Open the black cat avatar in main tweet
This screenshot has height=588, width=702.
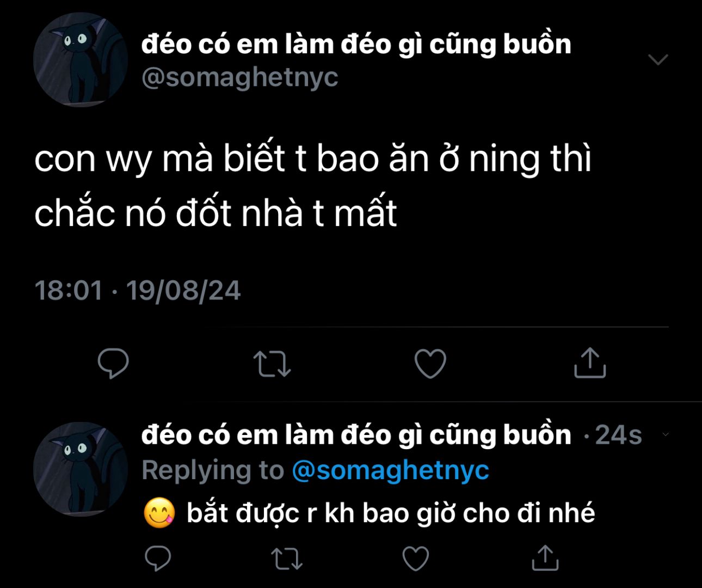coord(81,59)
